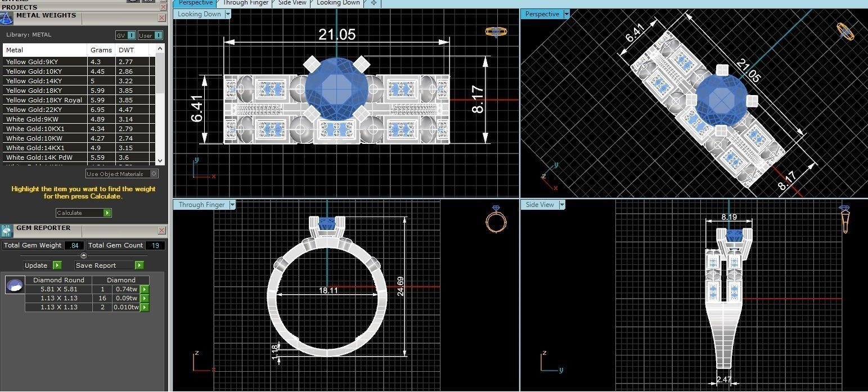
Task: Close the Metal Weights panel
Action: tap(162, 18)
